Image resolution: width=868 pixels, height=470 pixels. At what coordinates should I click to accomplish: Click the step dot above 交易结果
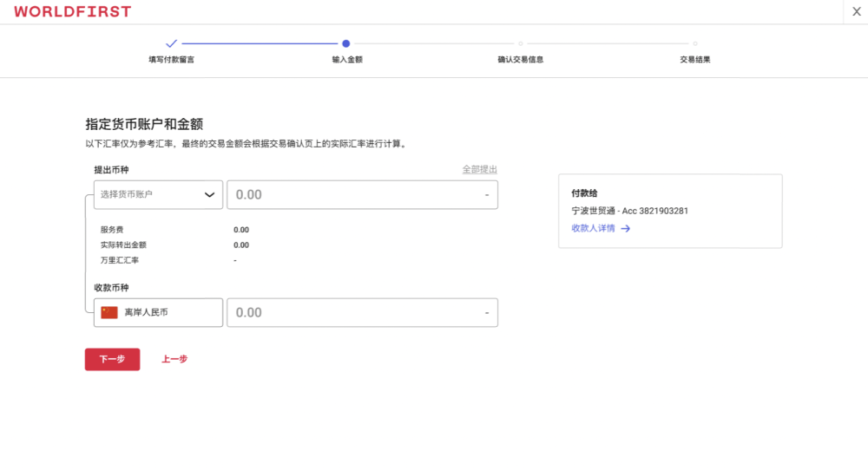[695, 42]
